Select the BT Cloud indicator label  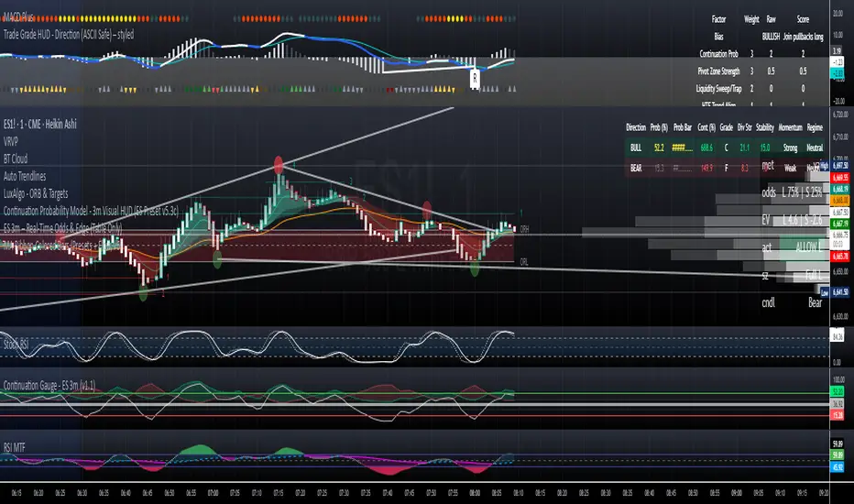21,157
